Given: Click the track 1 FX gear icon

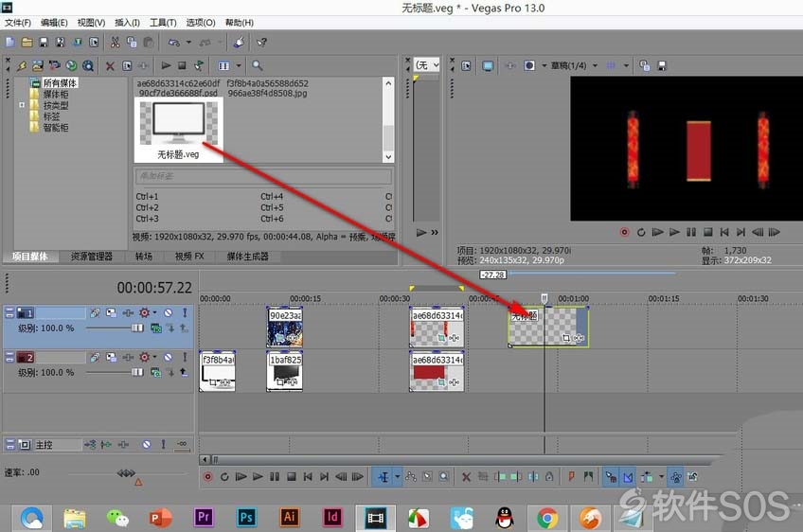Looking at the screenshot, I should pyautogui.click(x=145, y=312).
